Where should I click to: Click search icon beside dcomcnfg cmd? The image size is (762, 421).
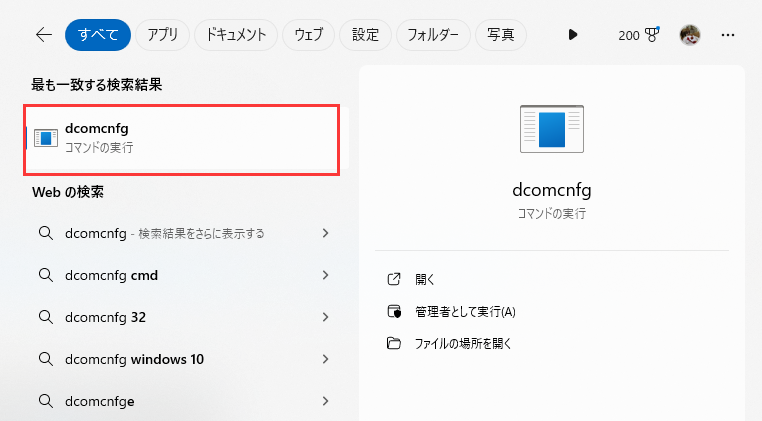point(46,275)
